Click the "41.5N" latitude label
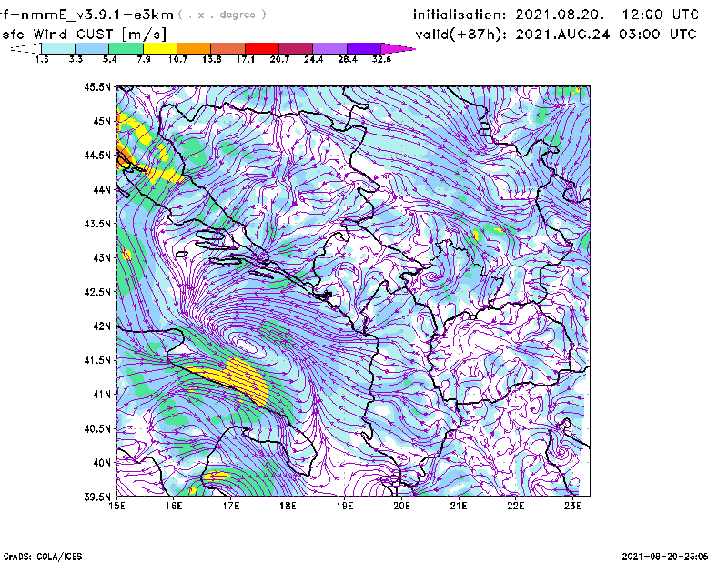 tap(98, 360)
